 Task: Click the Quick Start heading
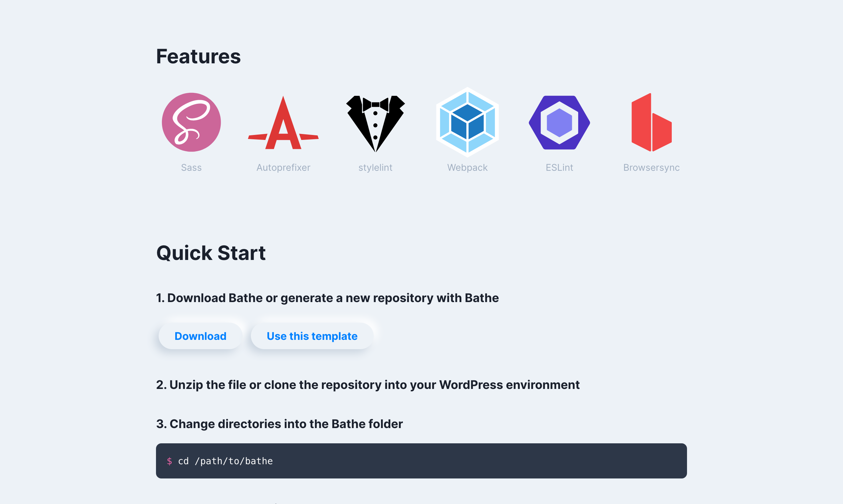[211, 253]
